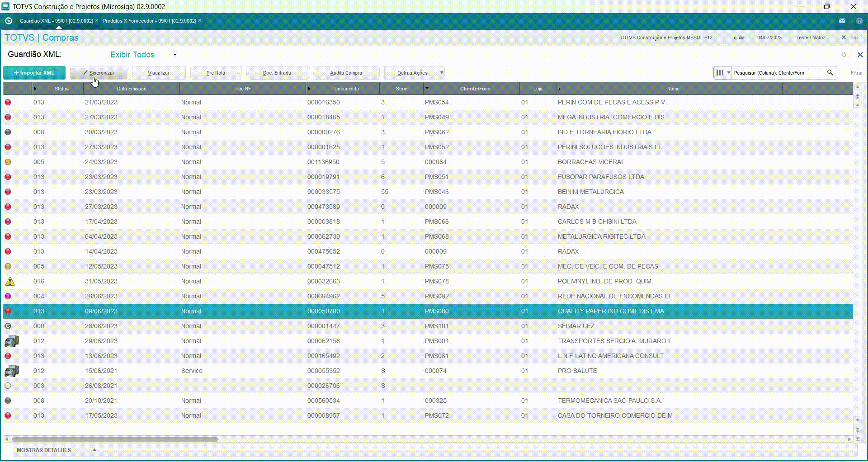Click red status dot for MEGA INDUSTRIA row

coord(8,117)
